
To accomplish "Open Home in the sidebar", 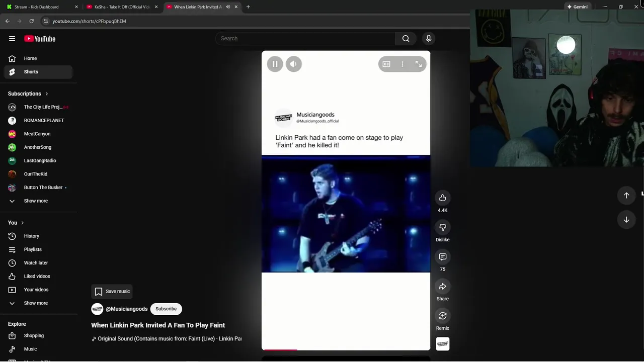I will click(38, 58).
